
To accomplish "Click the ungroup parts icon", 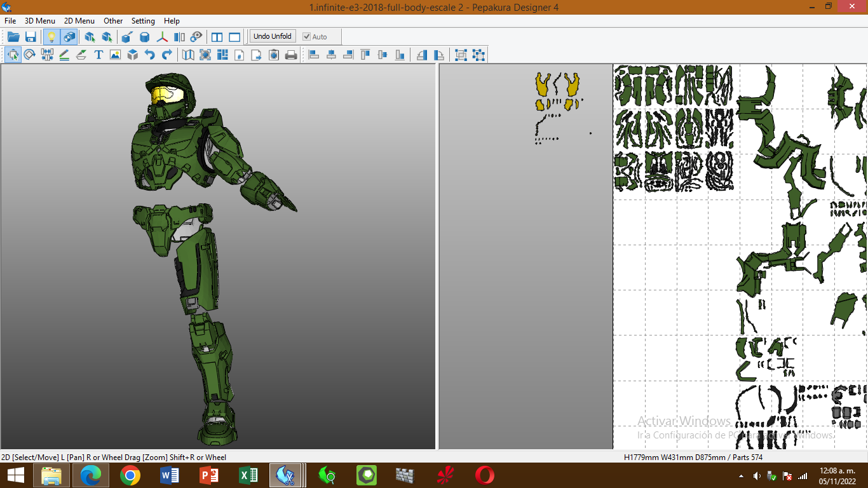I will coord(478,55).
